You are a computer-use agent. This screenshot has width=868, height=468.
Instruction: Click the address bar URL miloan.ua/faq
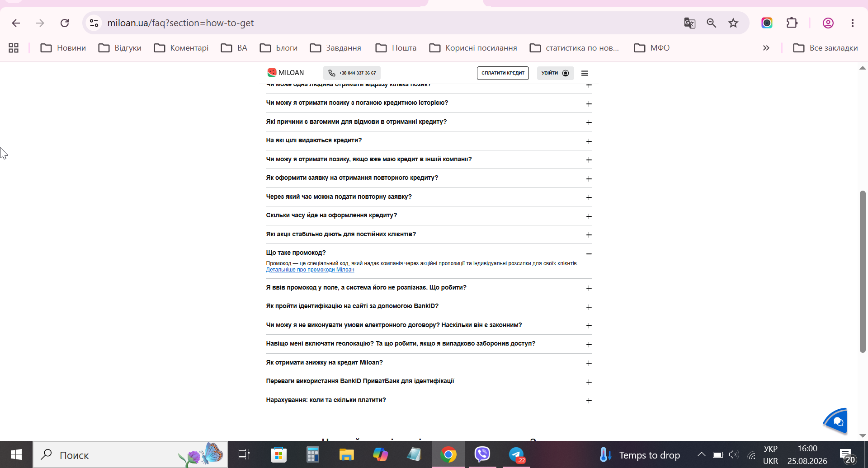[x=180, y=23]
